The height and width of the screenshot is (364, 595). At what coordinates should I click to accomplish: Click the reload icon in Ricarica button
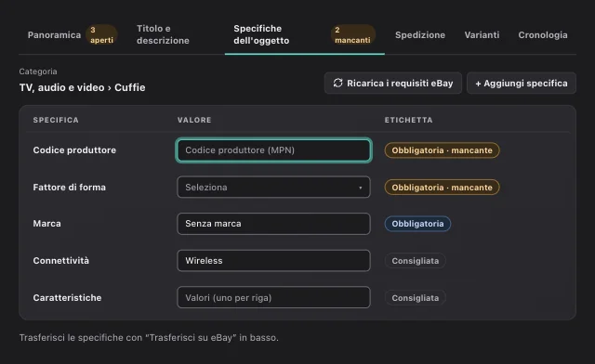click(337, 83)
